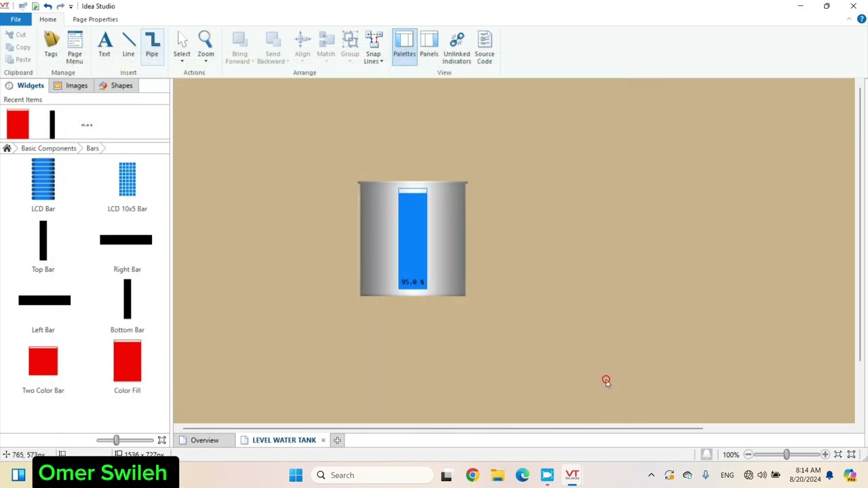Click zoom in plus button
The width and height of the screenshot is (868, 488).
tap(825, 454)
